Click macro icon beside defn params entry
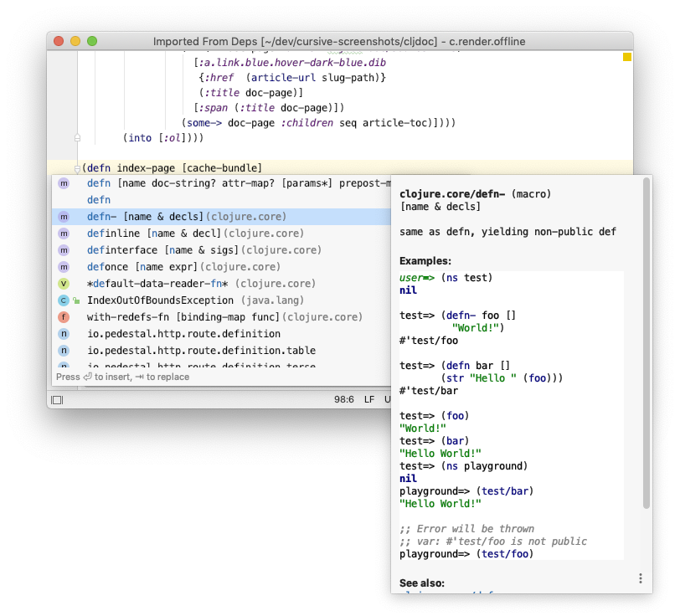680x616 pixels. click(64, 183)
